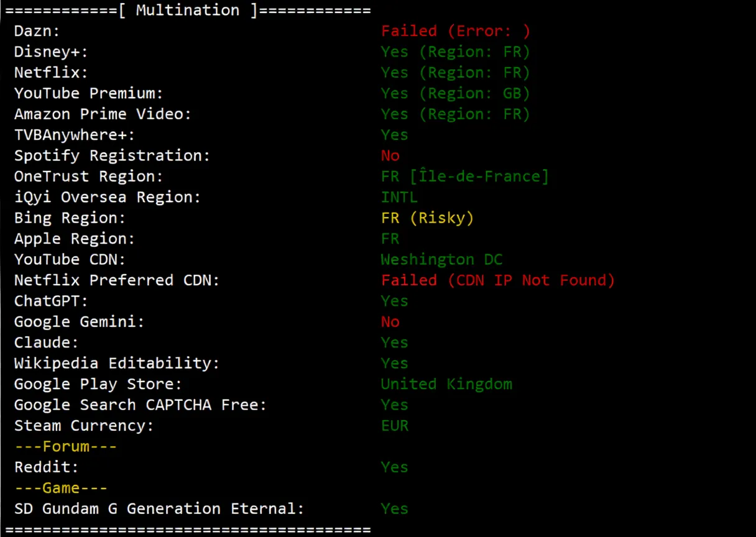The width and height of the screenshot is (756, 537).
Task: Click the Apple Region label
Action: (75, 239)
